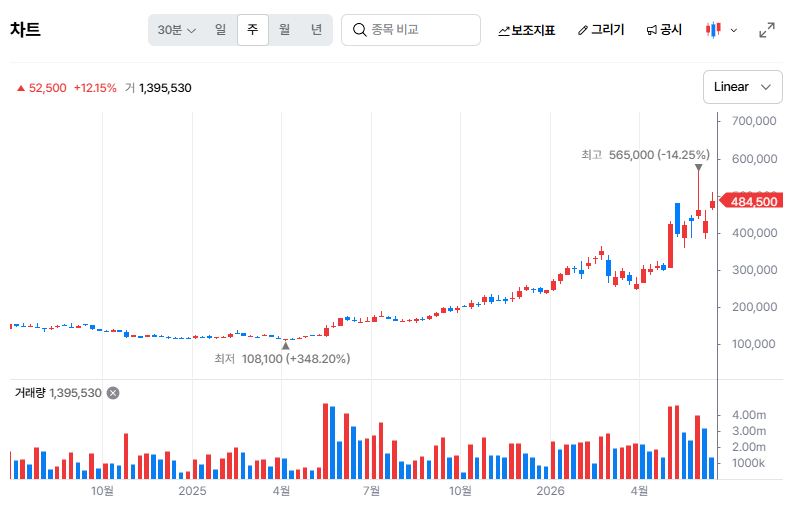Click the 100,000 price axis label
800x507 pixels.
pyautogui.click(x=754, y=344)
